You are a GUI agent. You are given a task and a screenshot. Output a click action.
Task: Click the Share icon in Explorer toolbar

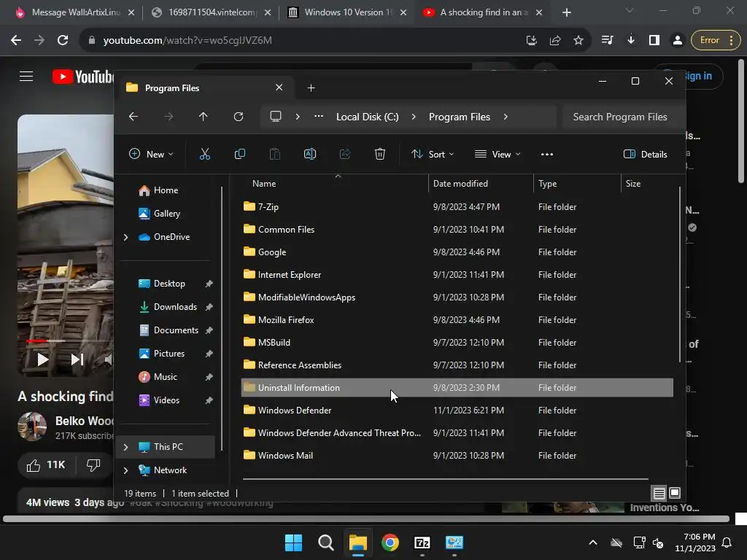point(345,154)
